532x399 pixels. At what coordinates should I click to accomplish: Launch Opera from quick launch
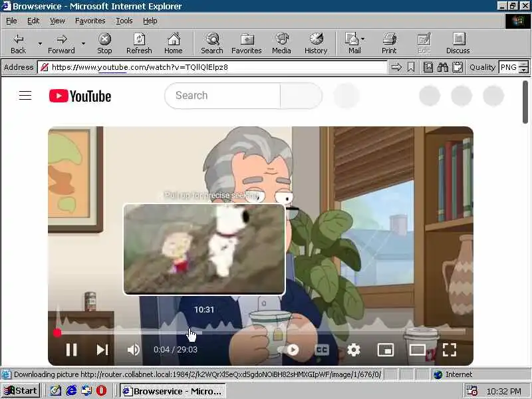click(102, 391)
